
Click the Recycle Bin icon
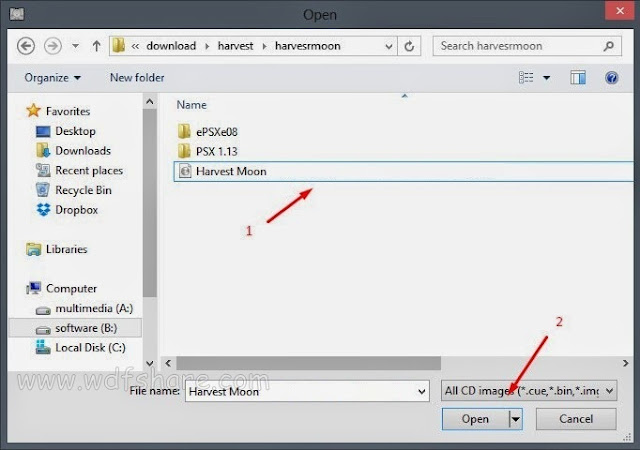[x=43, y=190]
